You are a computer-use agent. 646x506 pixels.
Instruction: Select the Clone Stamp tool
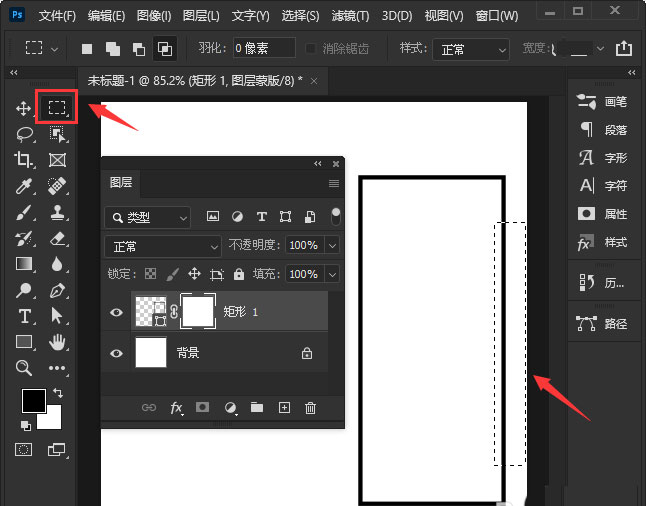[57, 213]
